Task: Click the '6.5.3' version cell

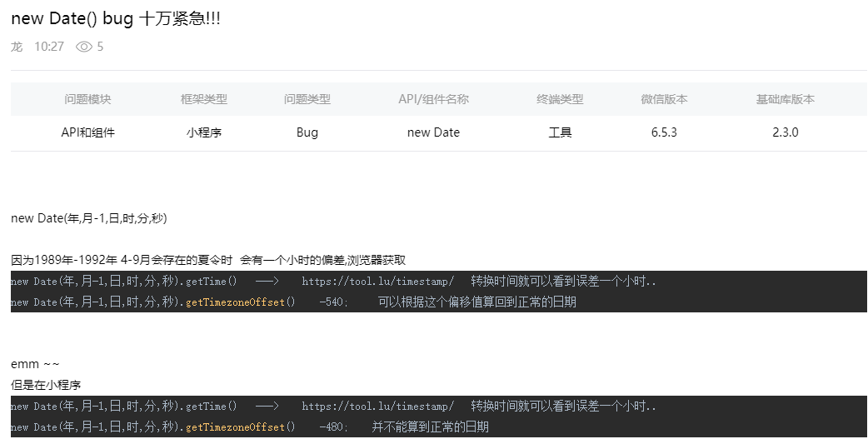Action: tap(664, 132)
